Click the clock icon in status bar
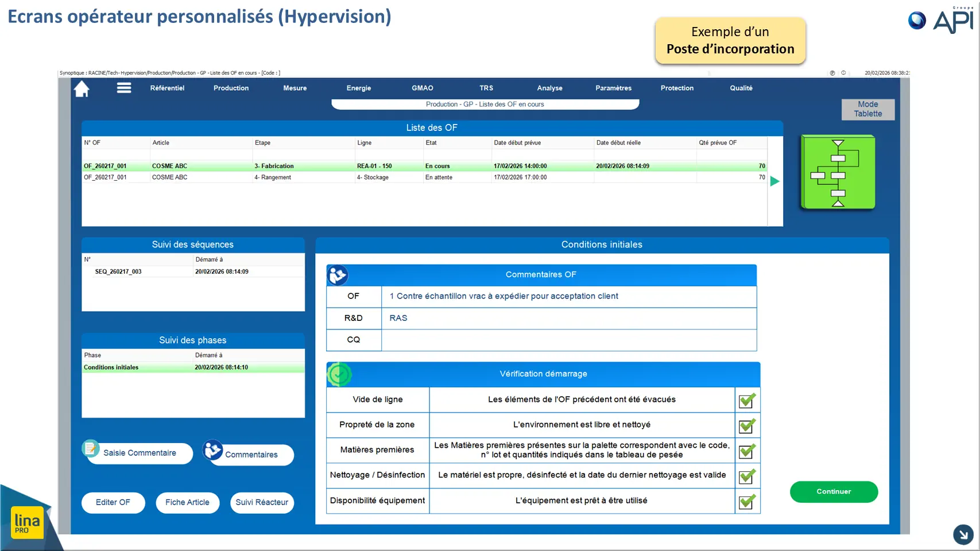This screenshot has width=980, height=551. tap(843, 73)
